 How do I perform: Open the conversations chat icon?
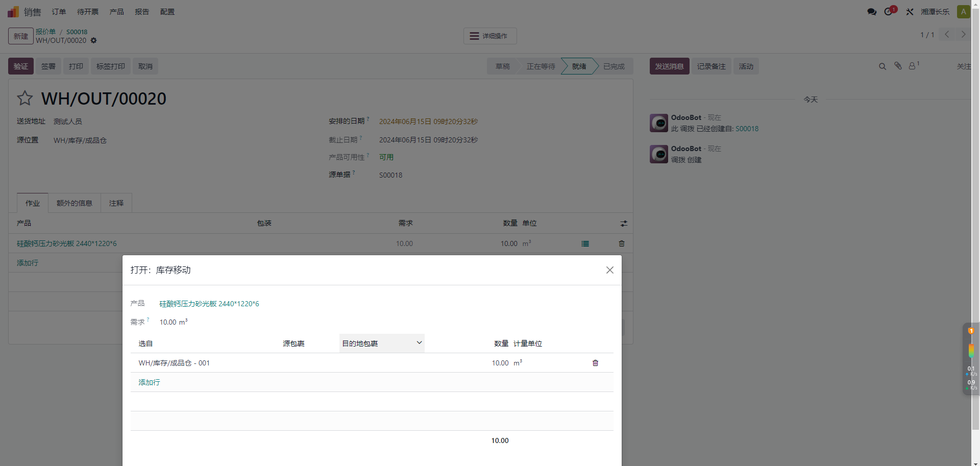[872, 12]
